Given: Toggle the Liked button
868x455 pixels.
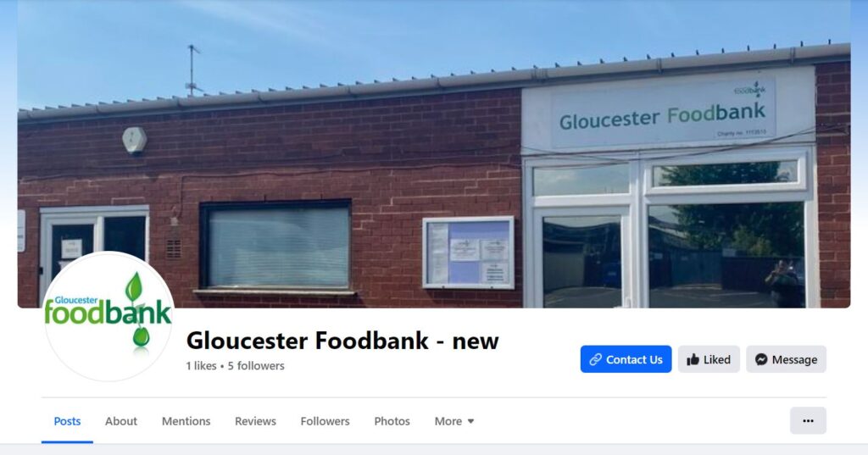Looking at the screenshot, I should [x=709, y=359].
